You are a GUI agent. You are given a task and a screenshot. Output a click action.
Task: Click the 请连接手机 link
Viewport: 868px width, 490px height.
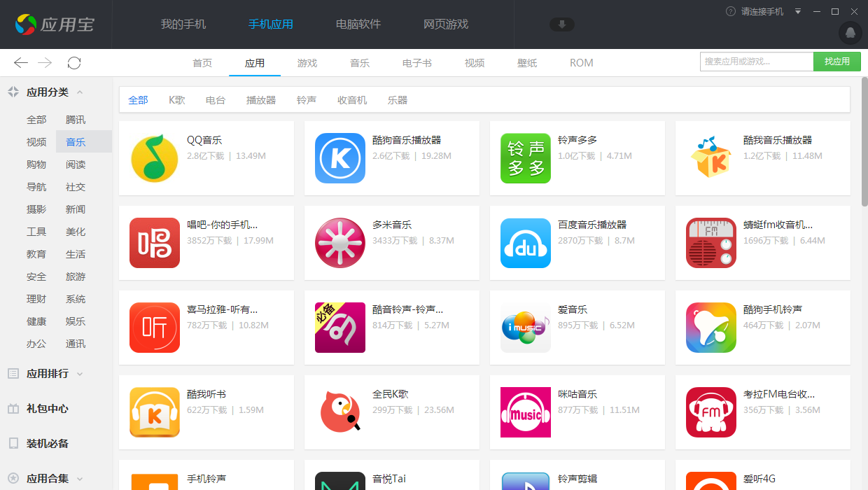tap(762, 11)
